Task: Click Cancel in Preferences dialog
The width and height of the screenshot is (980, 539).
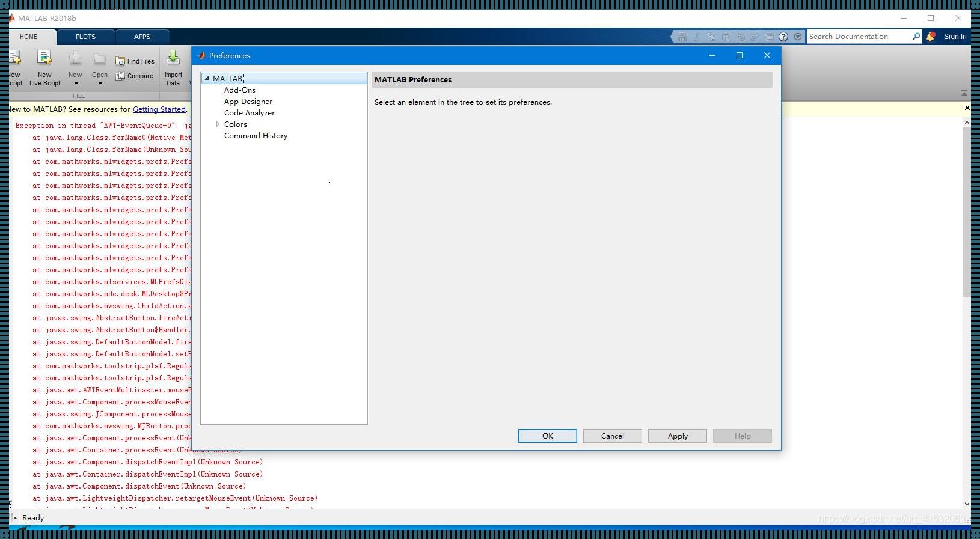Action: [x=613, y=436]
